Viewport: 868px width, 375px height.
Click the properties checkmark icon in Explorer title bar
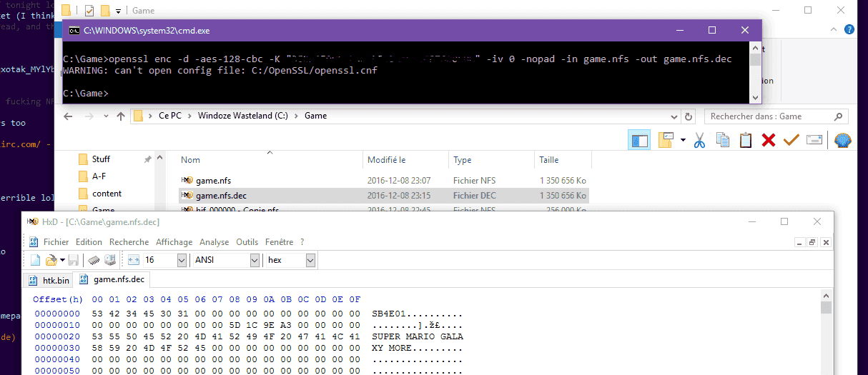(x=89, y=11)
